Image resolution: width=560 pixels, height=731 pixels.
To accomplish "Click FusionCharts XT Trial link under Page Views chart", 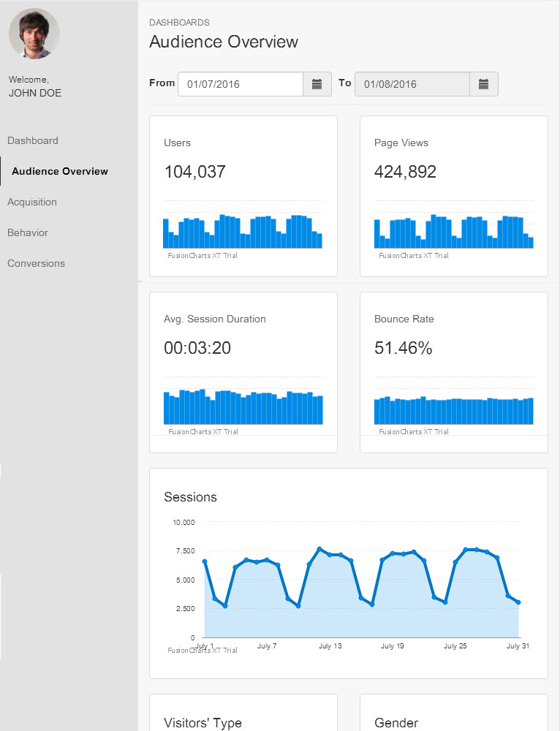I will [413, 256].
